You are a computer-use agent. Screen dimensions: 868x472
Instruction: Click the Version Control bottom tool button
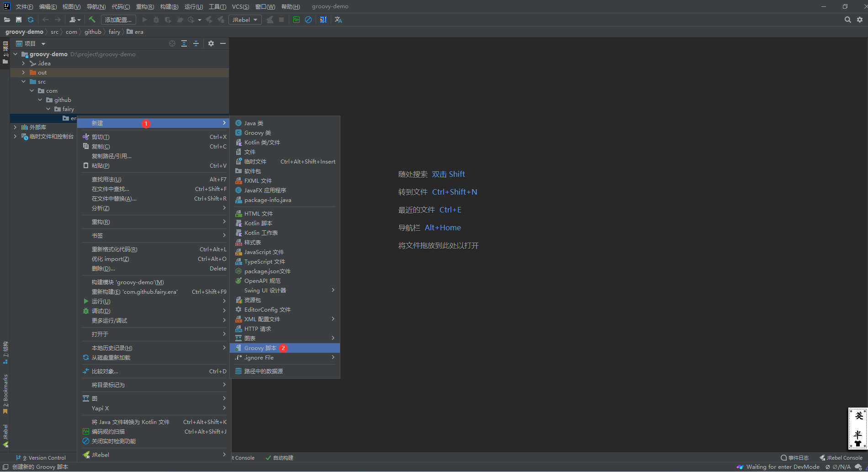point(41,457)
